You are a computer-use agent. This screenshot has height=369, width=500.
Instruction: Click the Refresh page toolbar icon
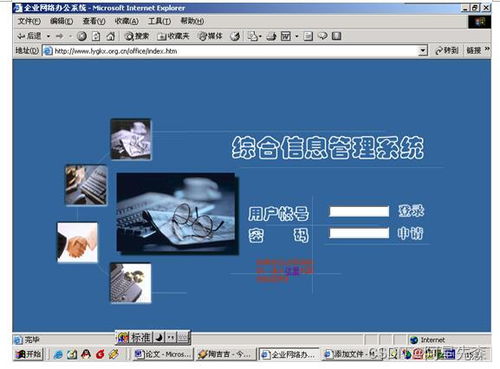click(96, 36)
